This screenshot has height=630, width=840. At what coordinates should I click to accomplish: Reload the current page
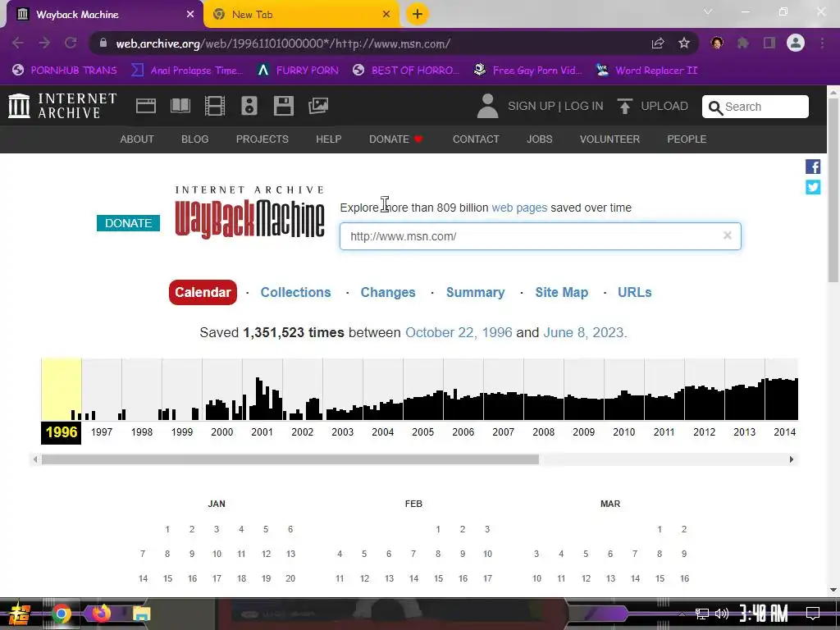tap(71, 43)
